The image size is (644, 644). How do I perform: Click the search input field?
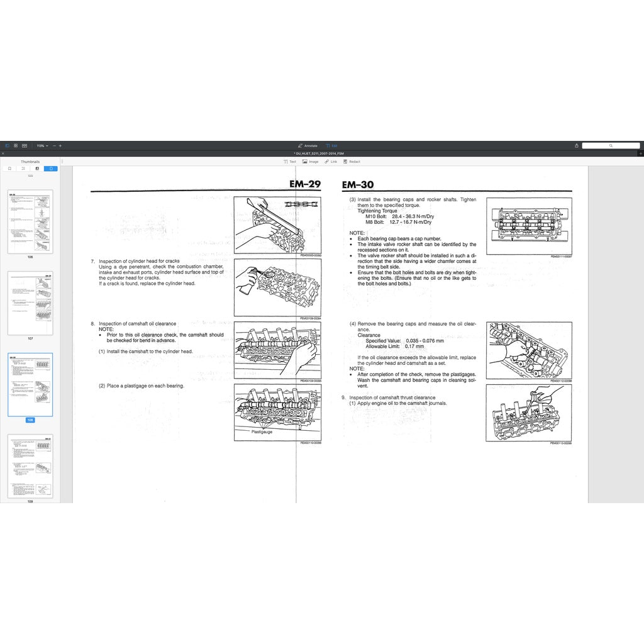(x=610, y=145)
